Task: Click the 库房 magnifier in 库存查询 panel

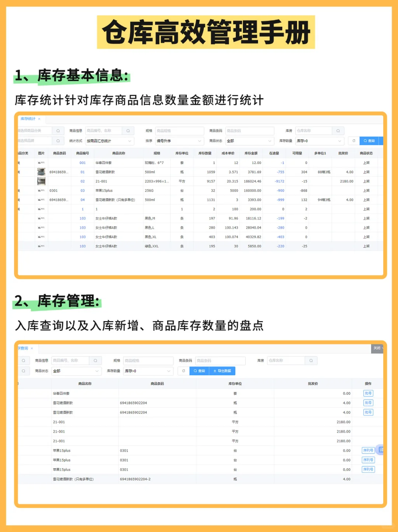Action: tap(311, 361)
